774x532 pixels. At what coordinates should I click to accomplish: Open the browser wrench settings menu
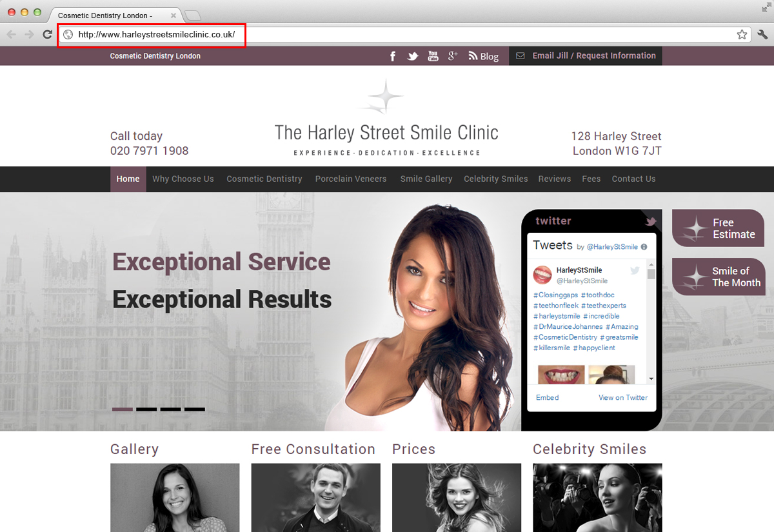pos(762,35)
